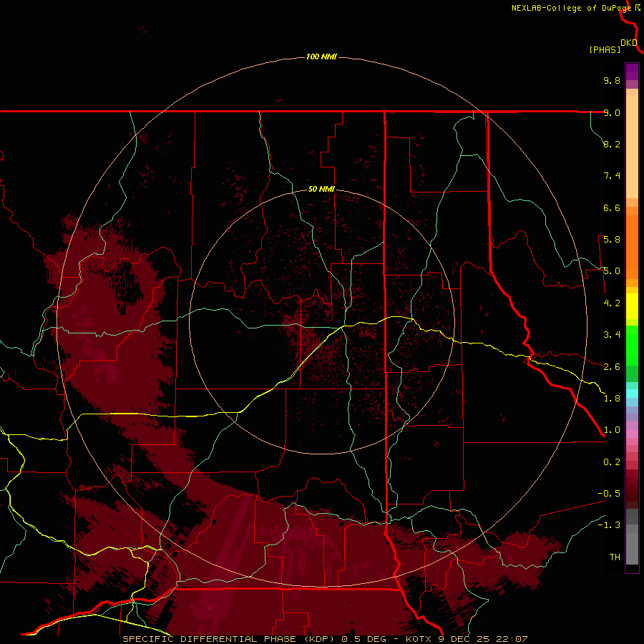644x644 pixels.
Task: Click the 3.4 value on color scale
Action: click(612, 335)
